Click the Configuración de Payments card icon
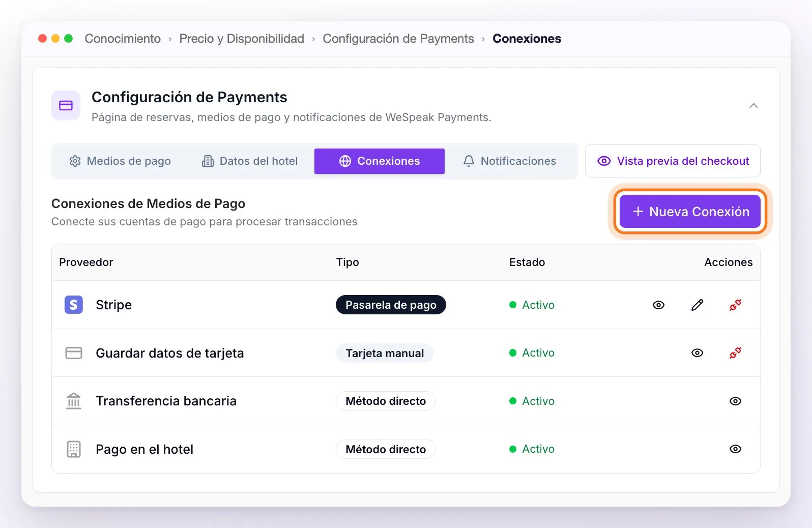This screenshot has height=528, width=812. point(66,105)
